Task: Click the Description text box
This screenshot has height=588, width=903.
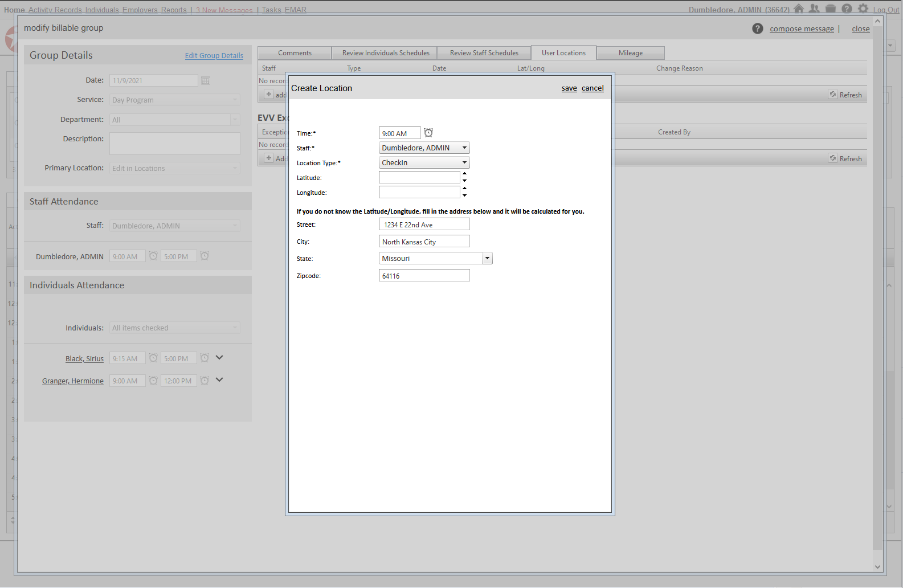Action: [x=175, y=144]
